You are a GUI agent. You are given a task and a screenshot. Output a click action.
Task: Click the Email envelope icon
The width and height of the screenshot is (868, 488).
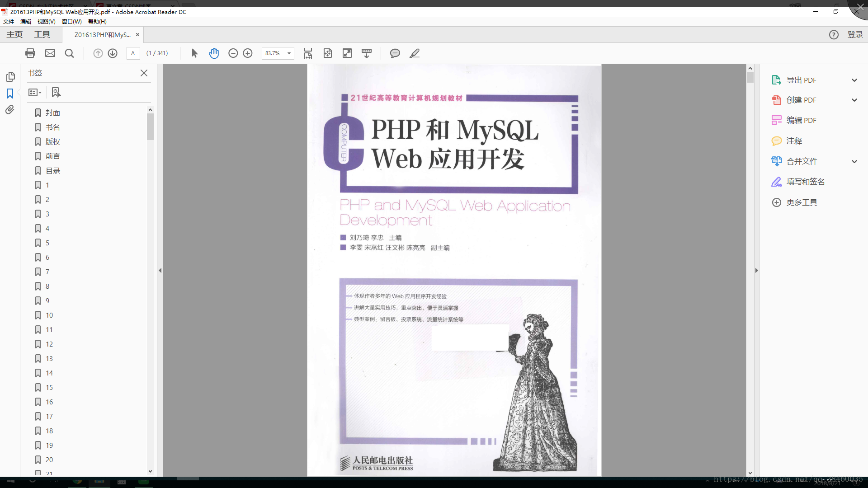[x=50, y=53]
